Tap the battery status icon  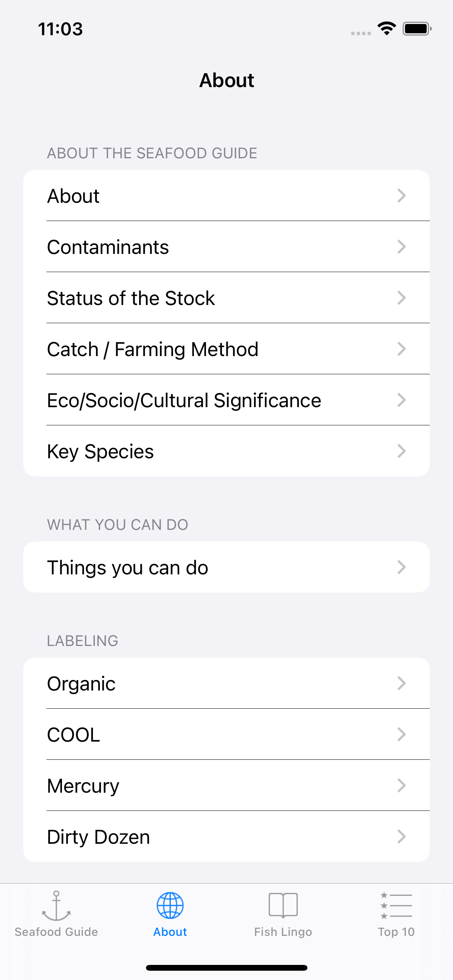pos(417,29)
